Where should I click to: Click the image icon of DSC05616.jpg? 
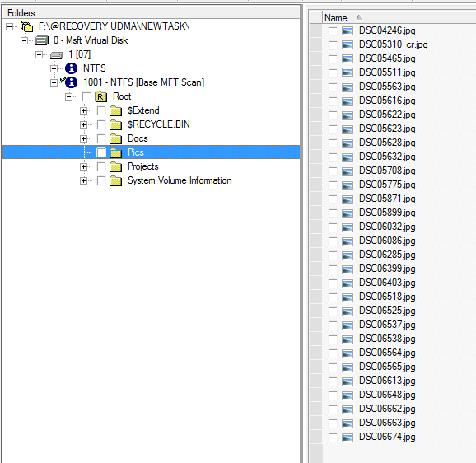(x=348, y=101)
